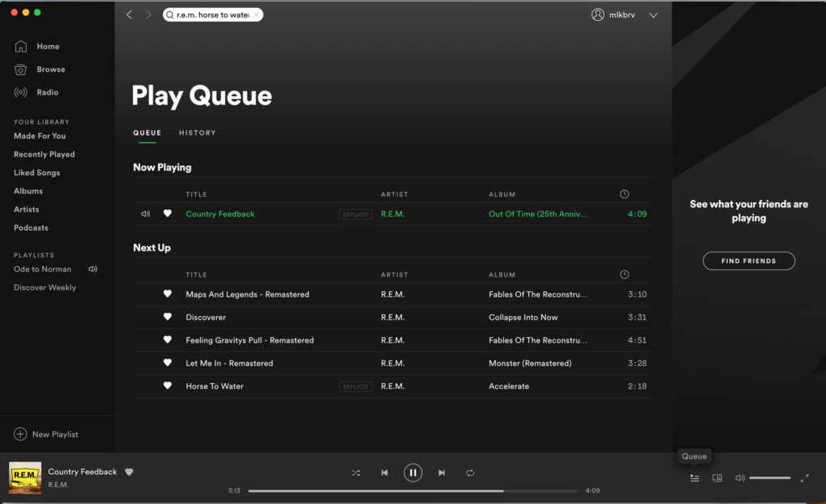Open the mlkbrv profile page
The image size is (826, 504).
(x=622, y=15)
